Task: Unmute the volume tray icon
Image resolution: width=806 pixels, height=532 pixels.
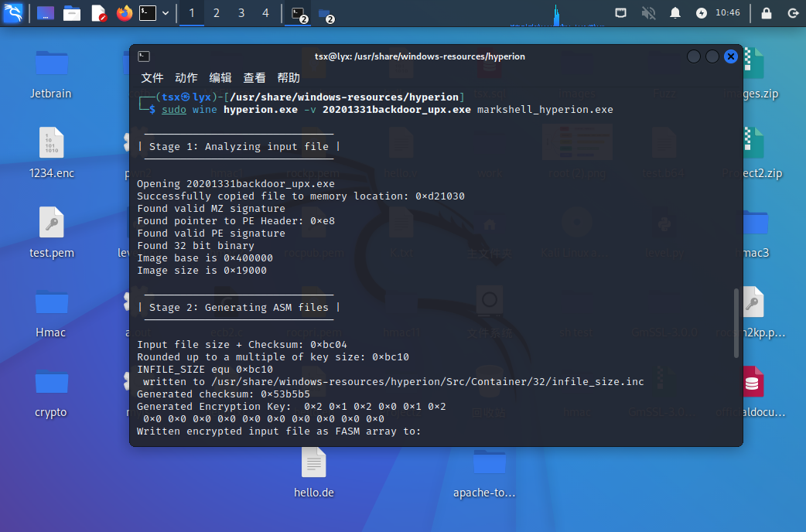Action: click(x=648, y=13)
